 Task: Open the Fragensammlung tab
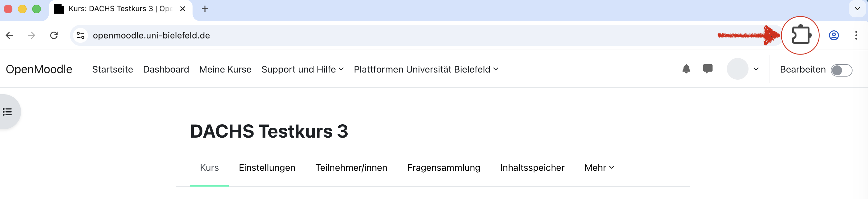coord(444,168)
